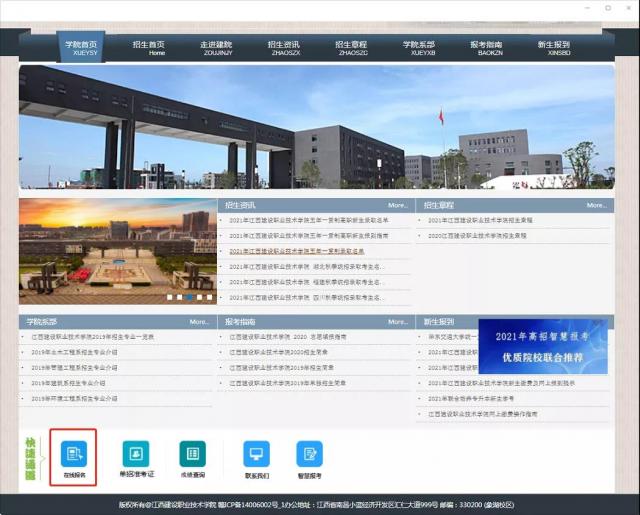Click More in the 招生资讯 panel
640x515 pixels.
tap(397, 205)
